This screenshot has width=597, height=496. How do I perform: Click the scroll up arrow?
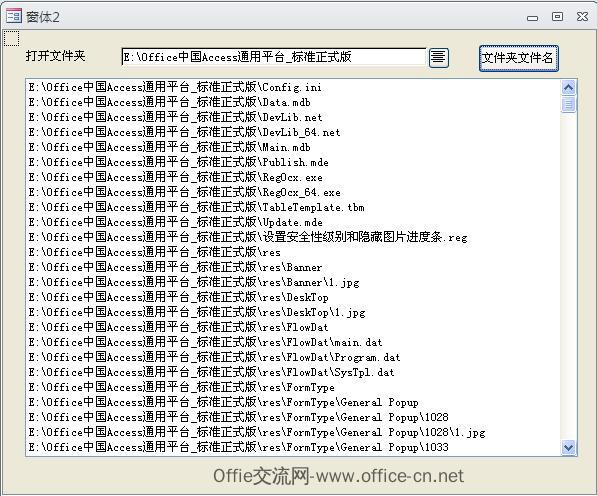(x=568, y=88)
